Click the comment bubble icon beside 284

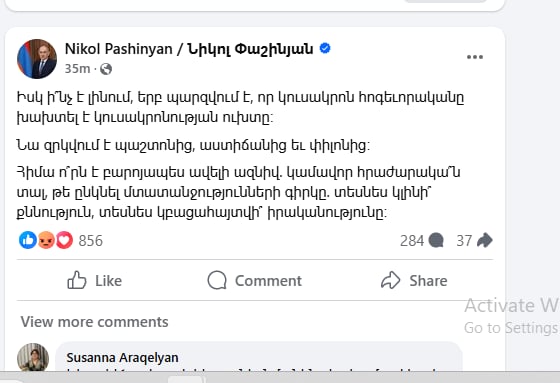[436, 240]
